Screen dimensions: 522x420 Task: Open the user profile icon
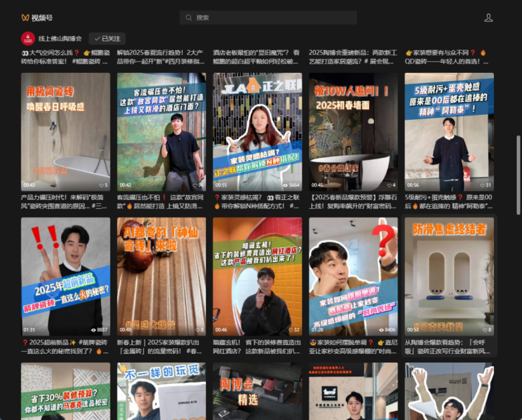pyautogui.click(x=489, y=17)
